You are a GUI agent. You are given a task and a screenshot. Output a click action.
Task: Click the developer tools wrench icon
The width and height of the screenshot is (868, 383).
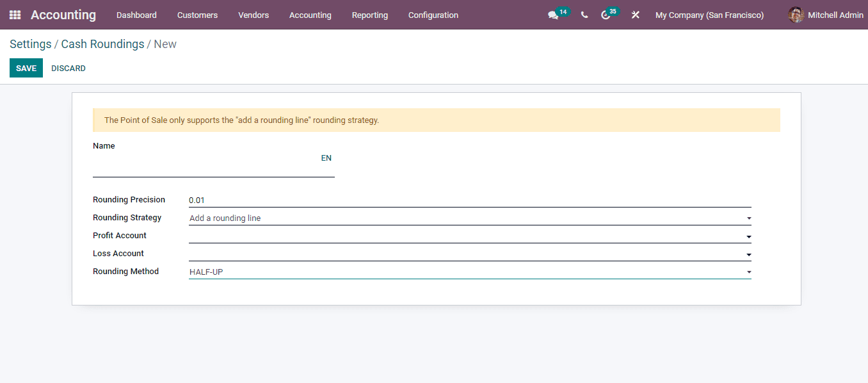(635, 15)
